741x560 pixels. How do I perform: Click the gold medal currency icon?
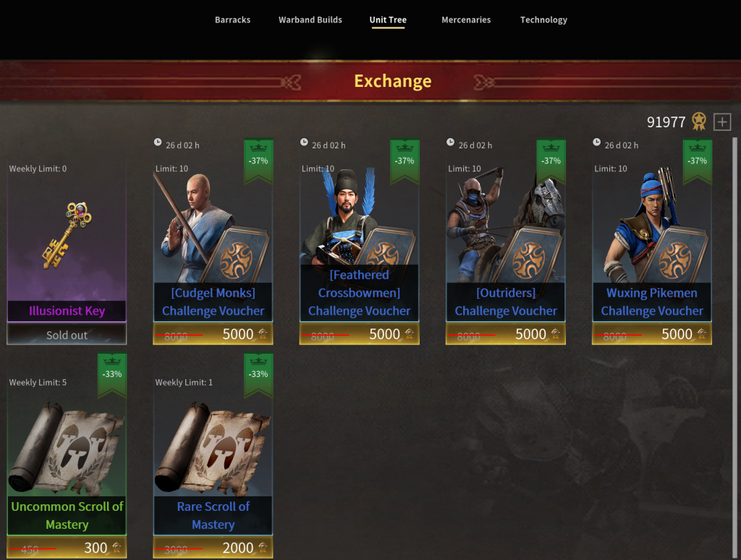[x=699, y=122]
